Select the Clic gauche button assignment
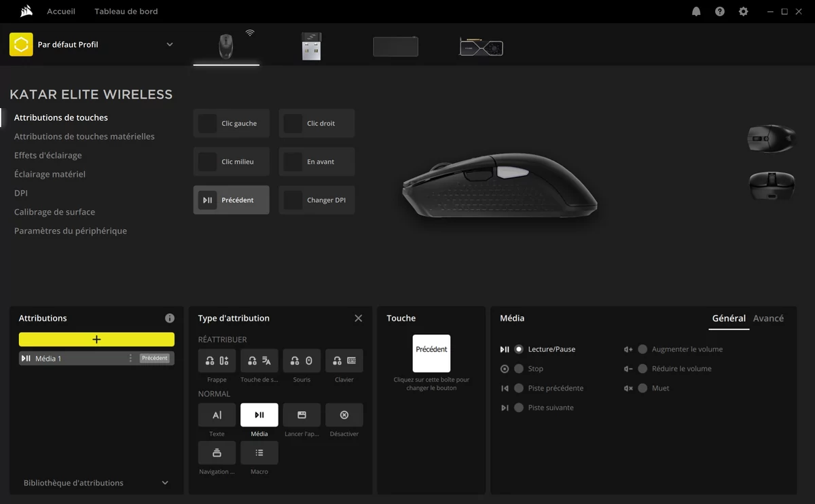815x504 pixels. click(231, 124)
